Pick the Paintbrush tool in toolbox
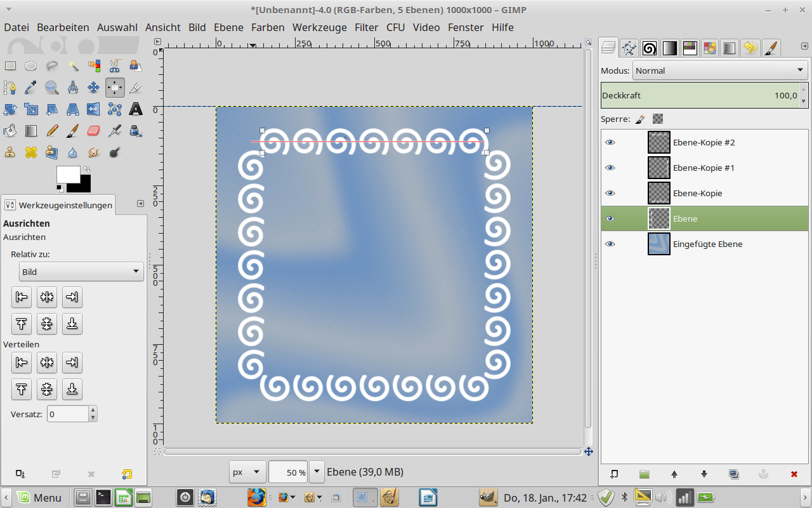 pos(73,131)
